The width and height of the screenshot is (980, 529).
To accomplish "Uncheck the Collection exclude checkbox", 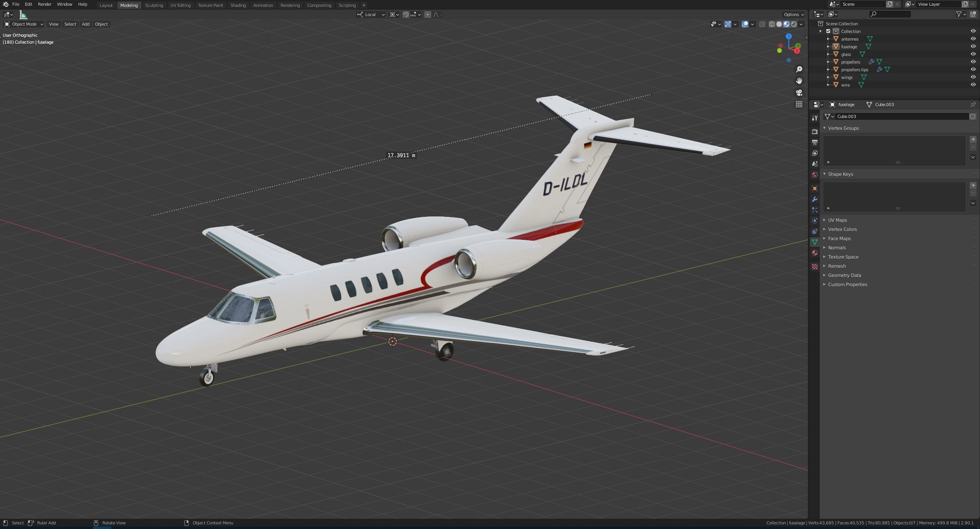I will pos(828,31).
